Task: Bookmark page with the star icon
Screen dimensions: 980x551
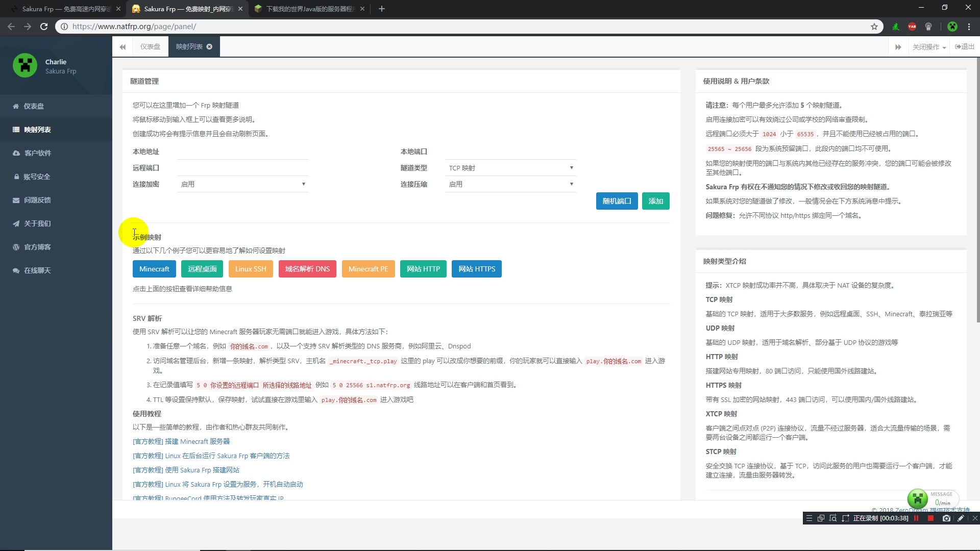Action: tap(874, 27)
